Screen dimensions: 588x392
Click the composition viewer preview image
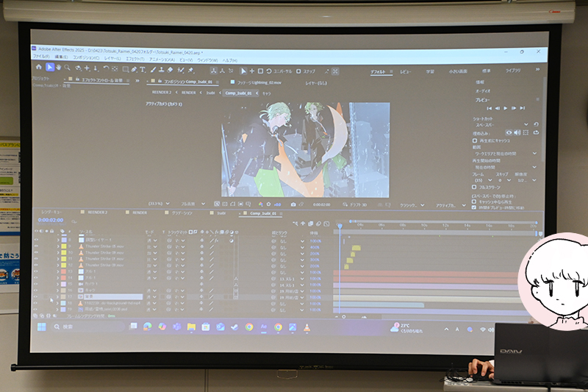point(305,150)
